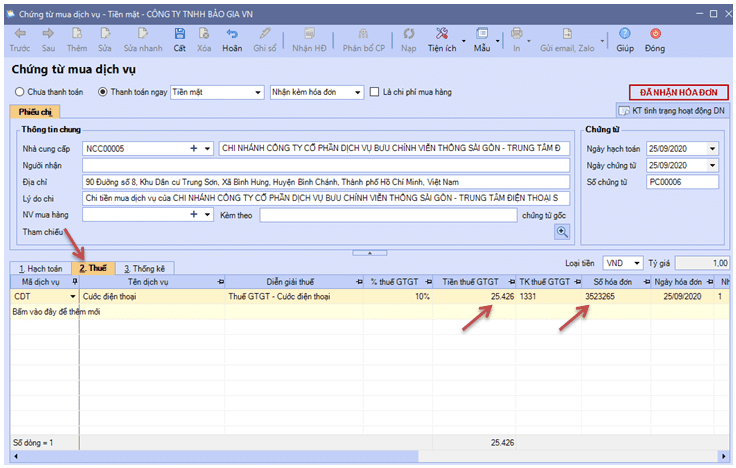Click the Số chứng từ input field
Image resolution: width=736 pixels, height=468 pixels.
(x=682, y=182)
